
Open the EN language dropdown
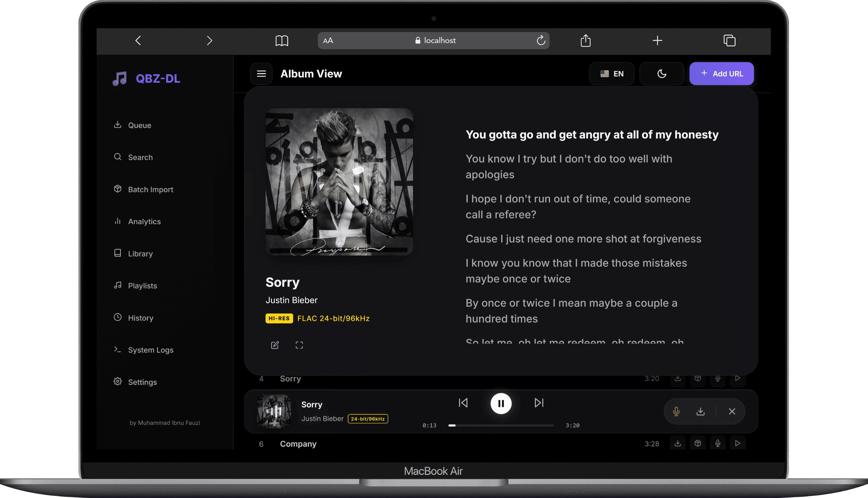612,74
